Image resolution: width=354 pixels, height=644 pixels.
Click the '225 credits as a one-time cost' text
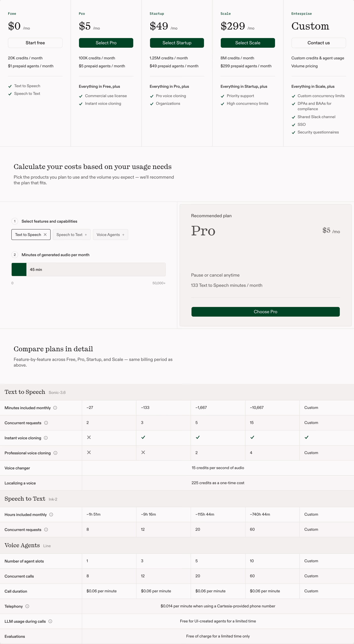218,483
